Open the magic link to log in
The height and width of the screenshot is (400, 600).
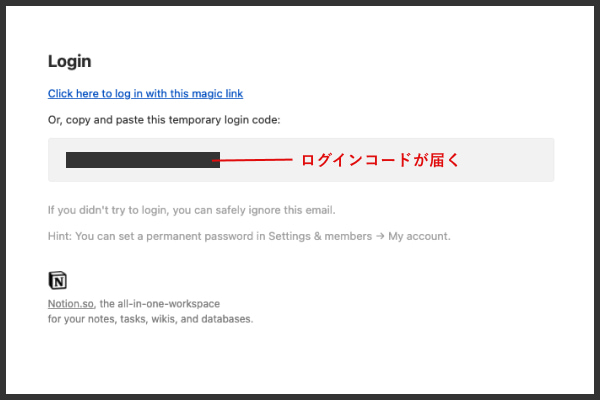click(x=145, y=94)
